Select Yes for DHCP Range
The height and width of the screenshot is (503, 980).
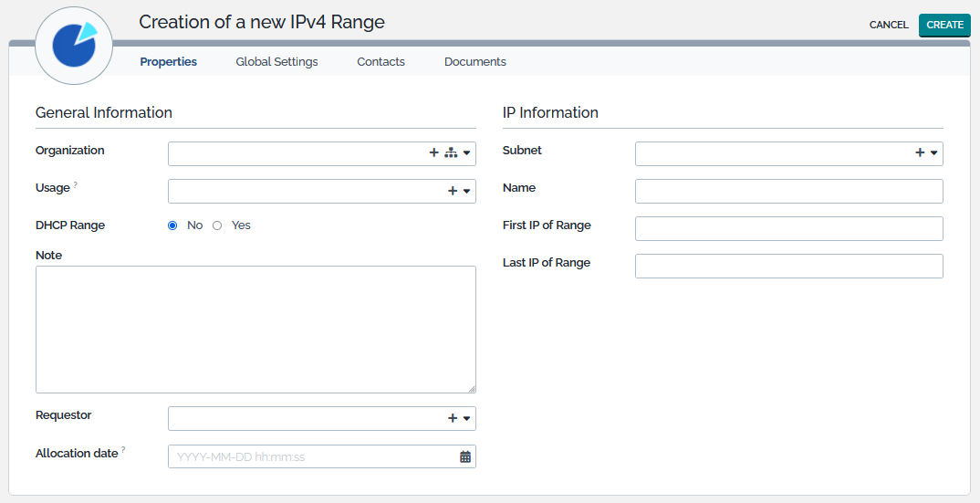pyautogui.click(x=217, y=225)
